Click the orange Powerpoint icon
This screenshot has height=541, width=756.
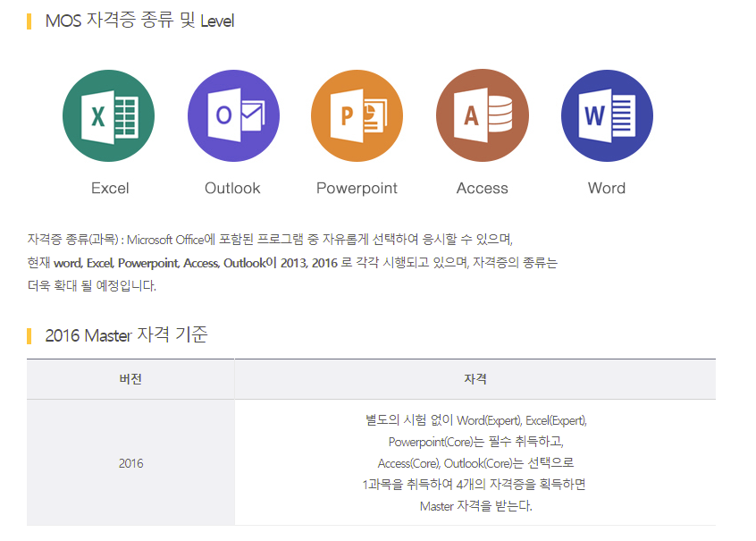coord(357,116)
